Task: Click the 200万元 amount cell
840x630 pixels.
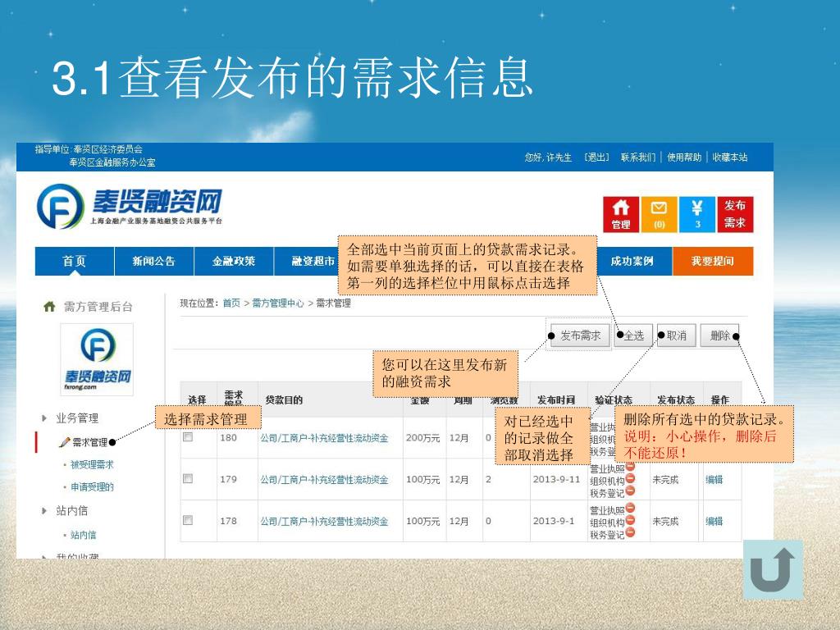Action: (x=422, y=438)
